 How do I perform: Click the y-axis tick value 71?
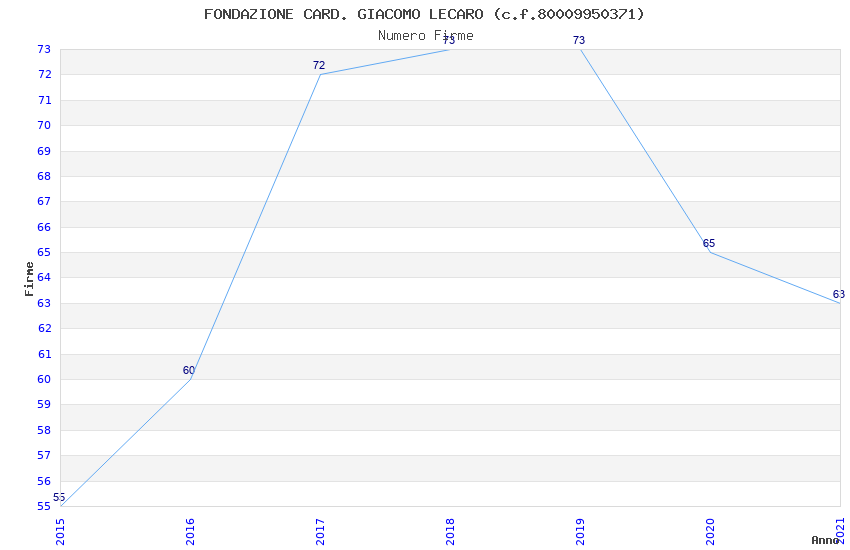pyautogui.click(x=44, y=100)
